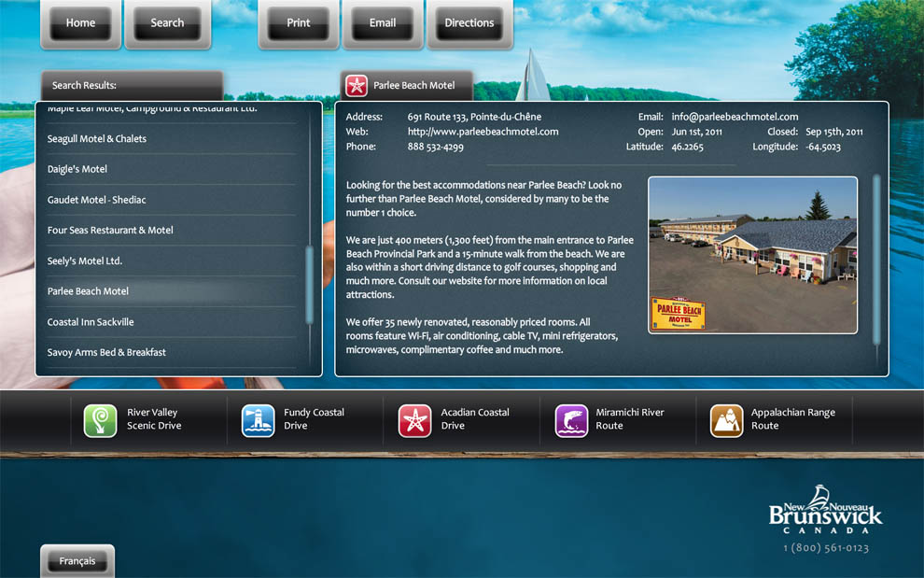This screenshot has width=924, height=578.
Task: Click the latitude value 46.2265
Action: coord(688,147)
